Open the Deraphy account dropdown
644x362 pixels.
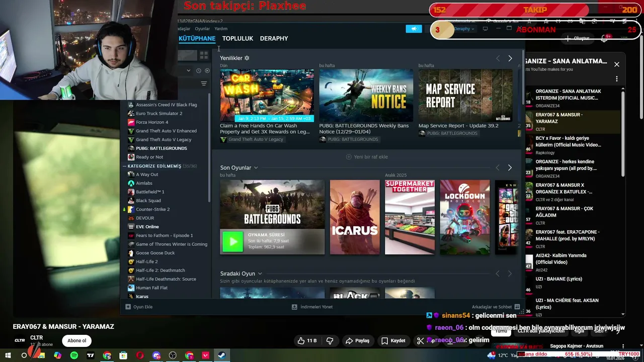(x=464, y=29)
